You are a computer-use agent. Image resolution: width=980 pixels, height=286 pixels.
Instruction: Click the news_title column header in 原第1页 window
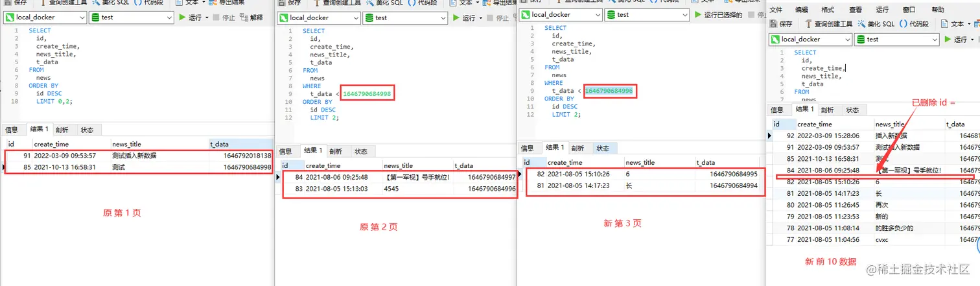[x=159, y=144]
